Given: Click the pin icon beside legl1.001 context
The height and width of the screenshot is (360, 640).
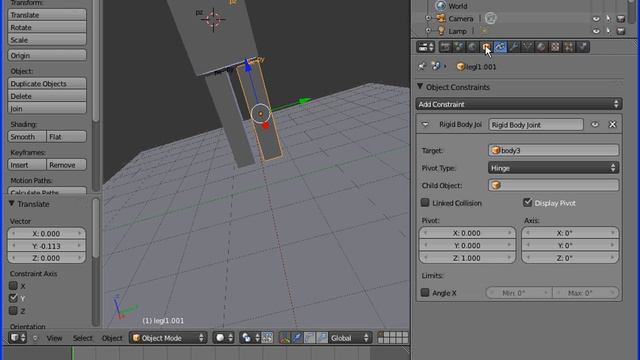Looking at the screenshot, I should pyautogui.click(x=422, y=66).
